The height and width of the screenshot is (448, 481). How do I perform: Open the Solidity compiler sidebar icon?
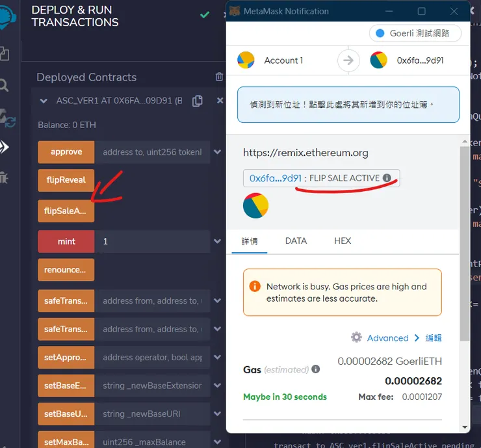(7, 118)
